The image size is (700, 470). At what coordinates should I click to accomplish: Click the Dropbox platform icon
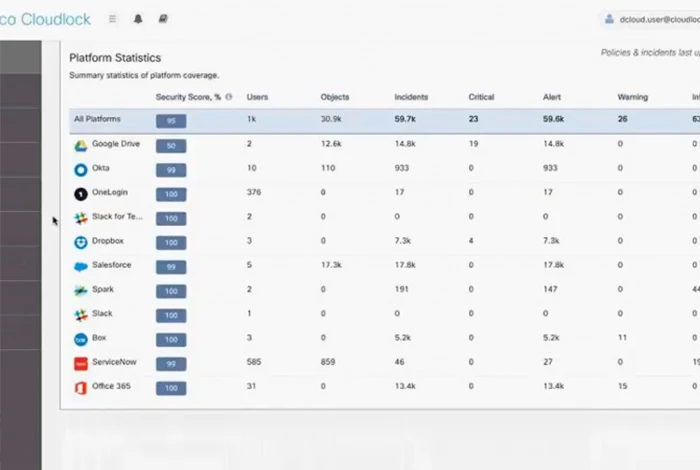pyautogui.click(x=81, y=242)
